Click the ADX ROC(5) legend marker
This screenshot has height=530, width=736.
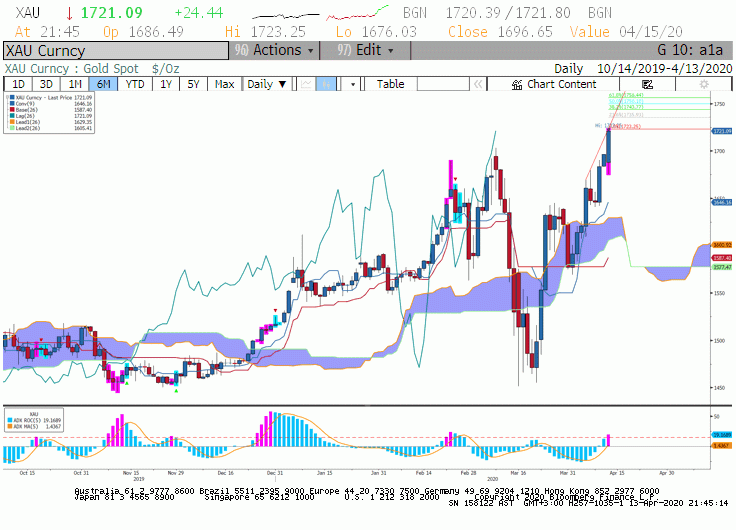coord(10,421)
